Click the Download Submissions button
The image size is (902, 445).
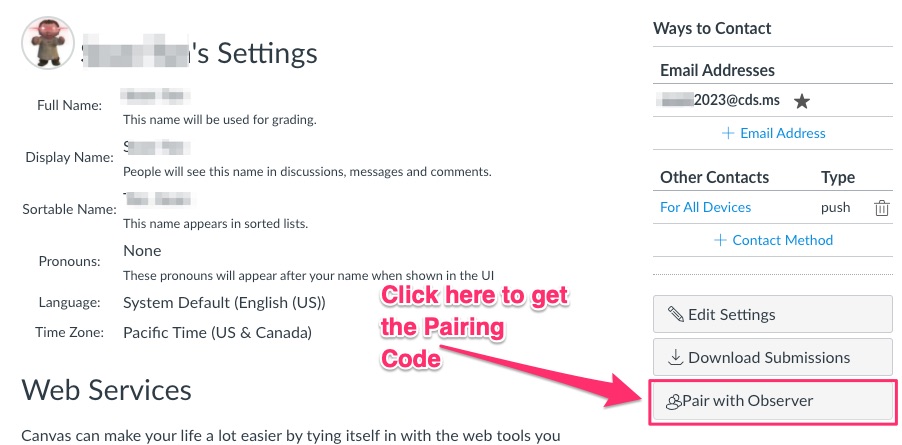click(773, 357)
